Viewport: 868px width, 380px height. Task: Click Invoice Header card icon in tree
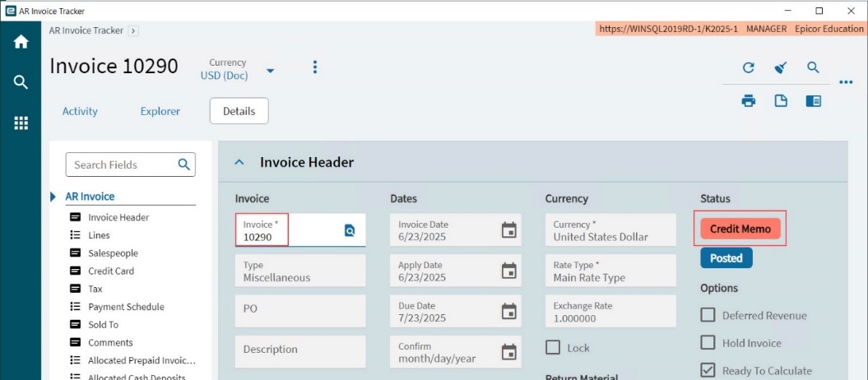coord(75,217)
